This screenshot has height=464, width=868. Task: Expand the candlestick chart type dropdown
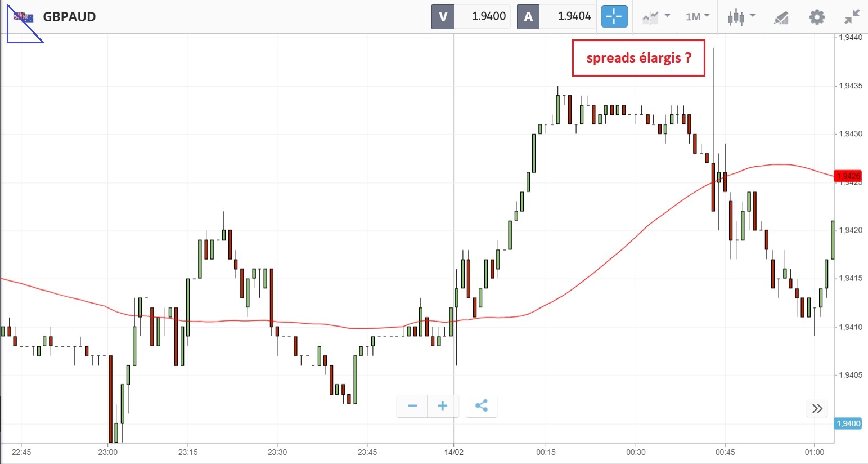(x=742, y=17)
